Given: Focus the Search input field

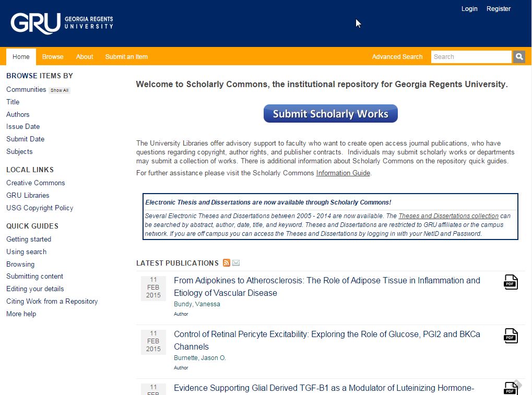Looking at the screenshot, I should (x=471, y=57).
